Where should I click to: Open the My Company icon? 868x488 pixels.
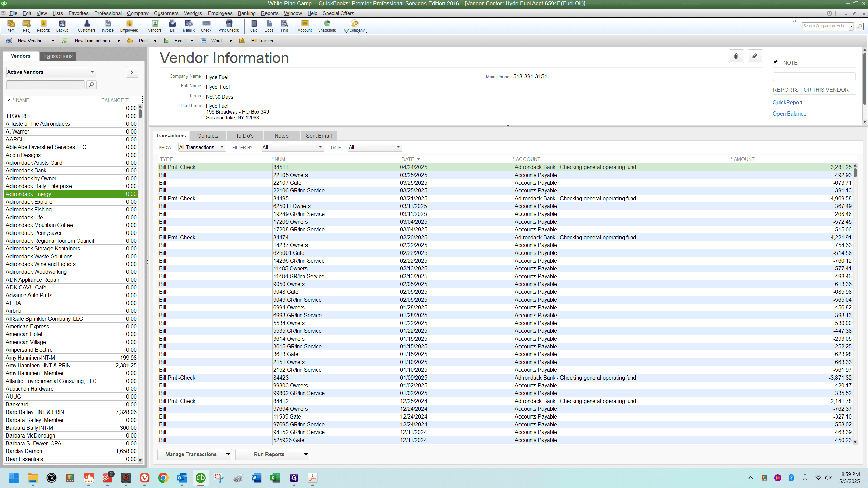tap(354, 26)
